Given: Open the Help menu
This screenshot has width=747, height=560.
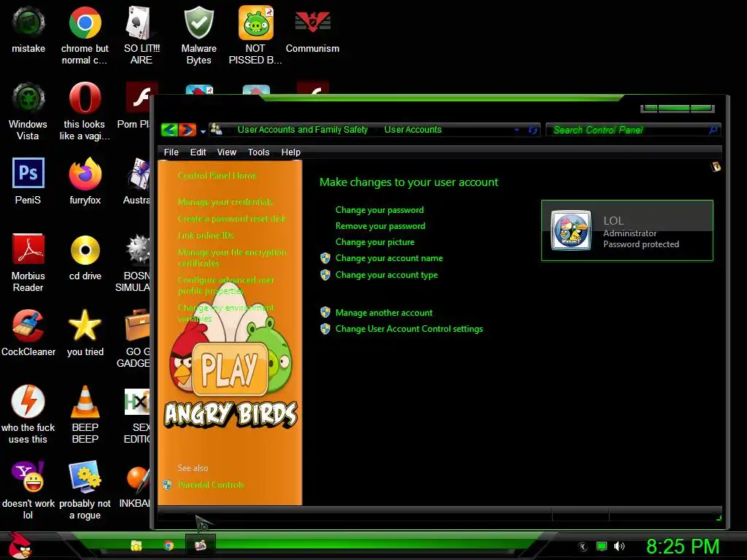Looking at the screenshot, I should tap(290, 152).
